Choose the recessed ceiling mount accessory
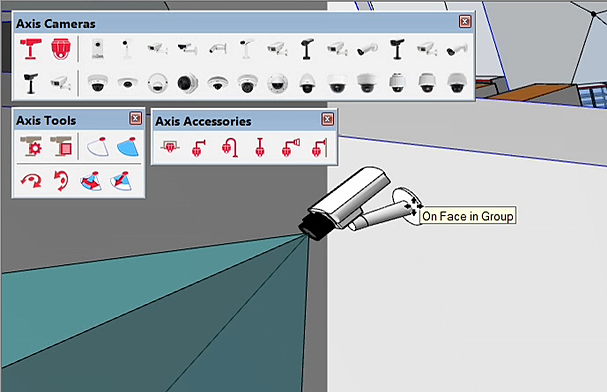 [x=170, y=147]
